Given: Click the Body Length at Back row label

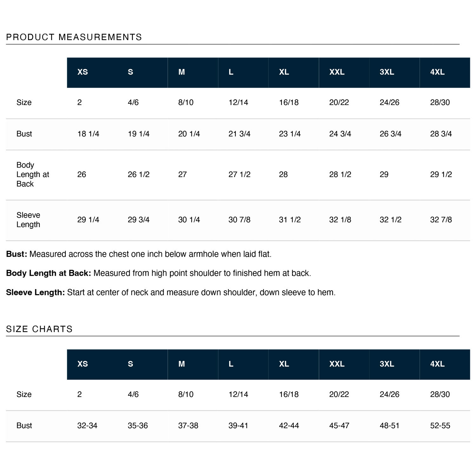Looking at the screenshot, I should 33,174.
